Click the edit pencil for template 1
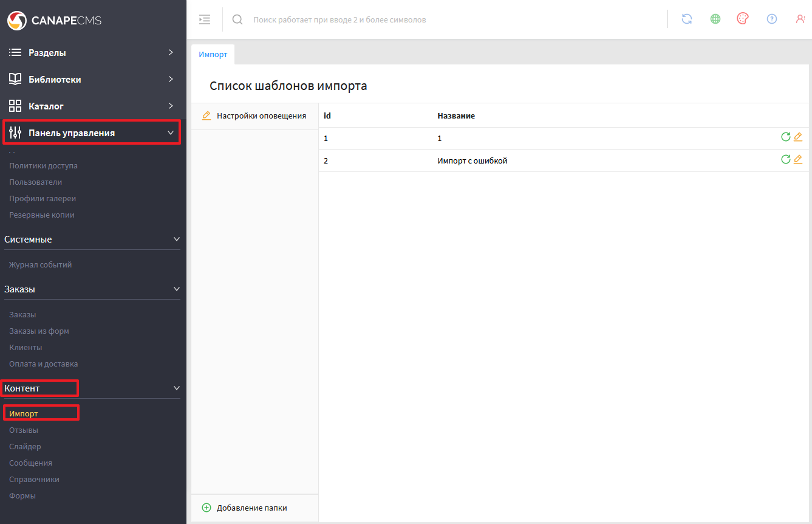The width and height of the screenshot is (812, 524). click(x=798, y=137)
